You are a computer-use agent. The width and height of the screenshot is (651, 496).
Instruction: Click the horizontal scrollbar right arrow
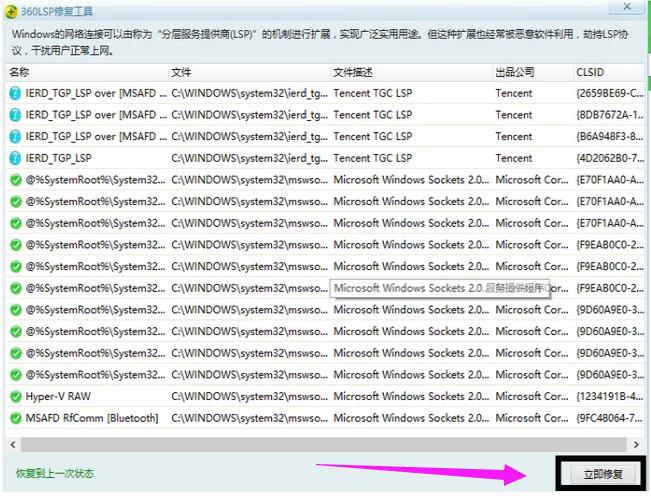(x=636, y=445)
